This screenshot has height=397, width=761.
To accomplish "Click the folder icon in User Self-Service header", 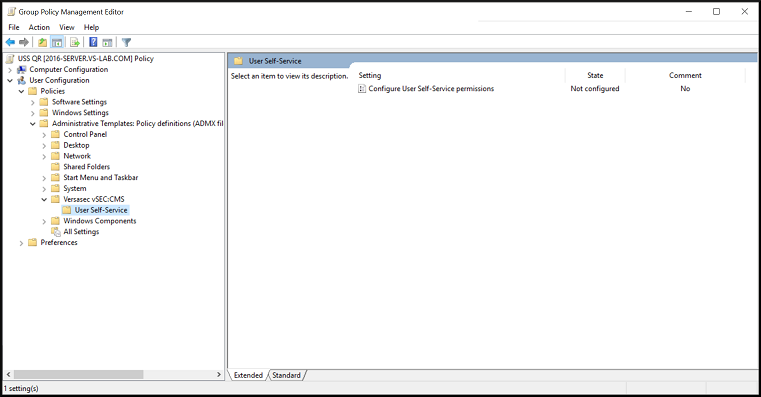I will click(238, 61).
